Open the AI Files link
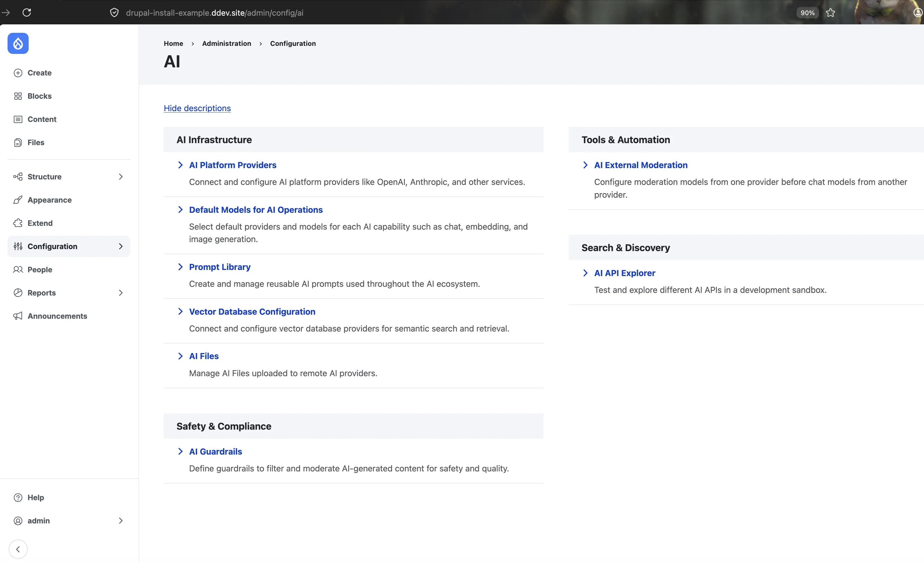 pyautogui.click(x=204, y=356)
